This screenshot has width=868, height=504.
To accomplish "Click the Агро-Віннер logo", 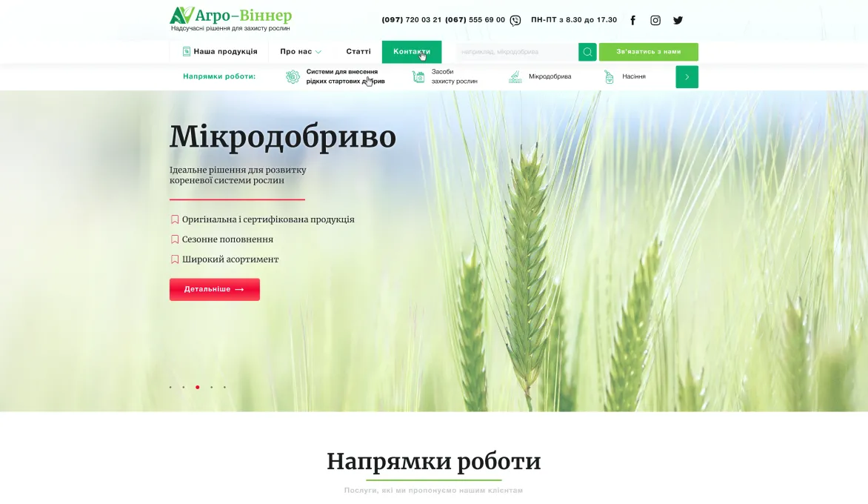I will pos(230,19).
